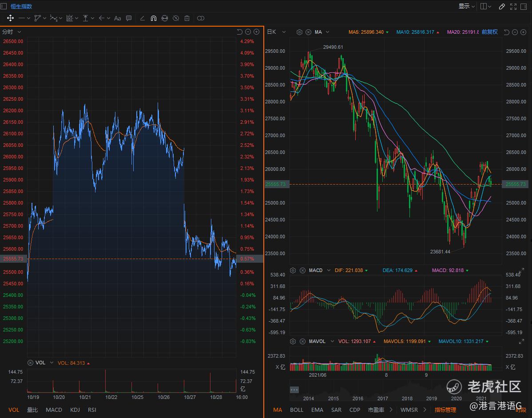Toggle the 前复权 price adjustment option
The height and width of the screenshot is (418, 532).
[x=489, y=32]
